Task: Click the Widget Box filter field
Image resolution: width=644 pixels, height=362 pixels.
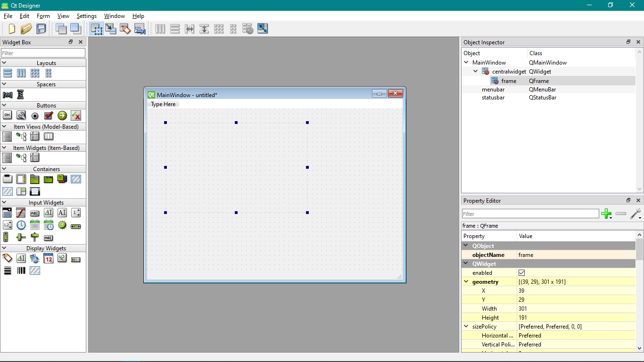Action: click(x=43, y=53)
